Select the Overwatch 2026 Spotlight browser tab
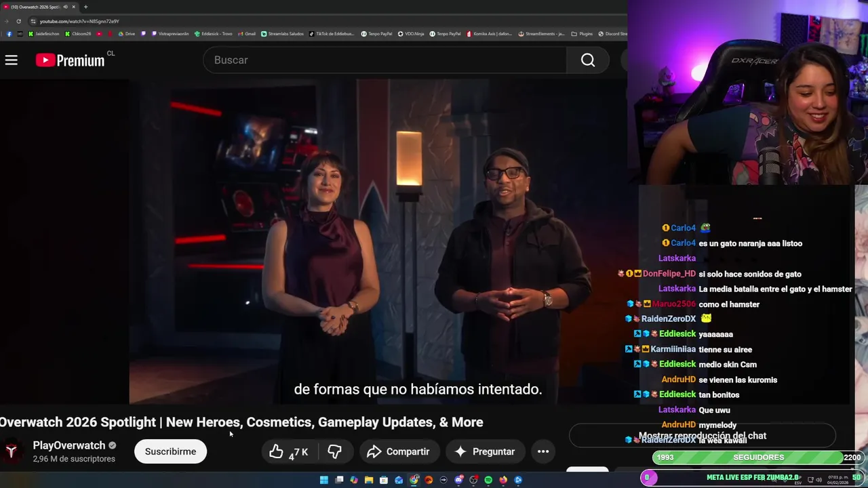The image size is (868, 488). click(40, 7)
